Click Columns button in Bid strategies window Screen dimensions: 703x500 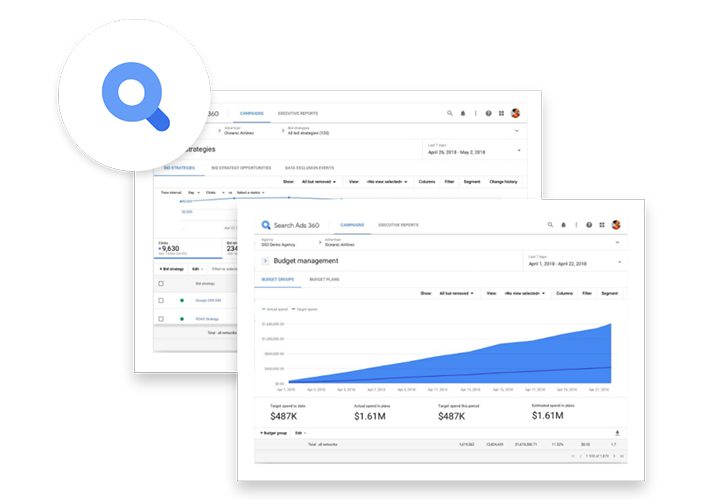coord(427,182)
